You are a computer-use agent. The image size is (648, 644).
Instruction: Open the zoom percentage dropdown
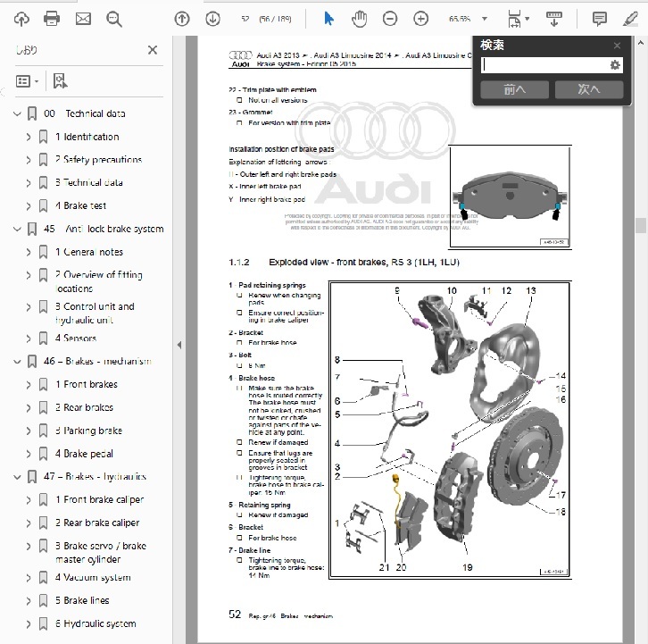(485, 19)
